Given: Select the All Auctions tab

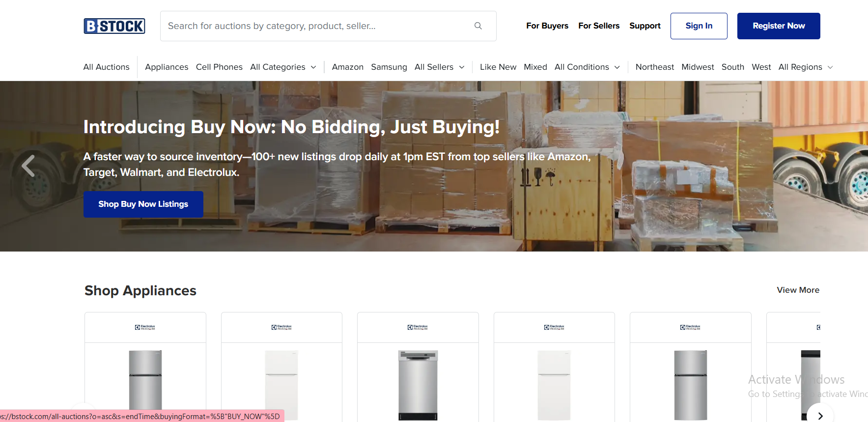Looking at the screenshot, I should click(x=106, y=67).
